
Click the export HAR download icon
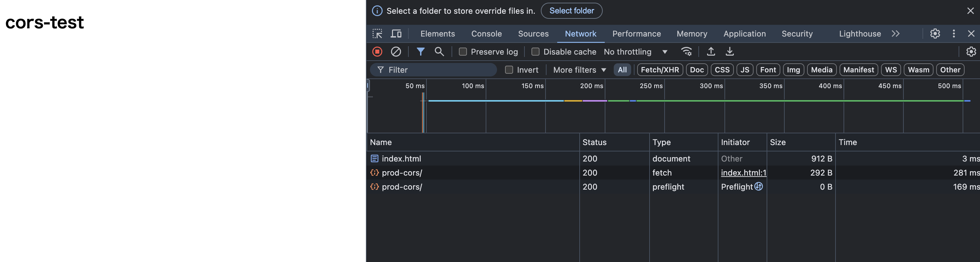point(729,52)
